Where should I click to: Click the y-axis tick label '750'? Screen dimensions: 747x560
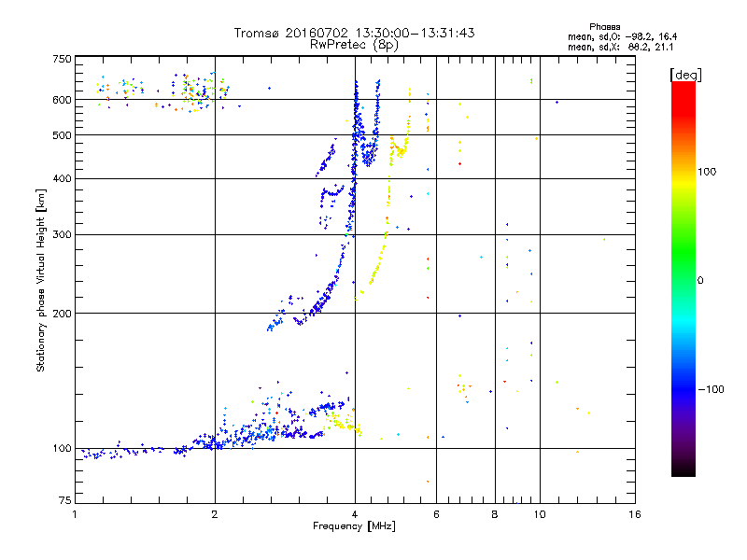pos(62,59)
